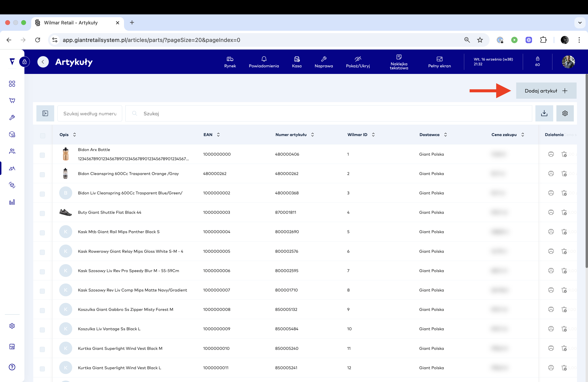Sort by Wilmar ID column
The width and height of the screenshot is (588, 382).
coord(373,134)
